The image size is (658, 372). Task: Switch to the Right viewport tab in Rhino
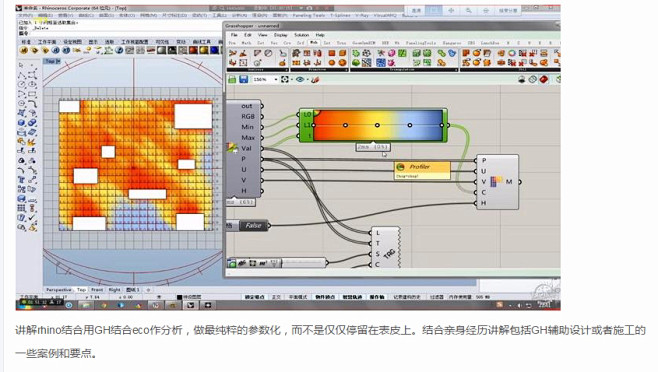click(x=114, y=290)
